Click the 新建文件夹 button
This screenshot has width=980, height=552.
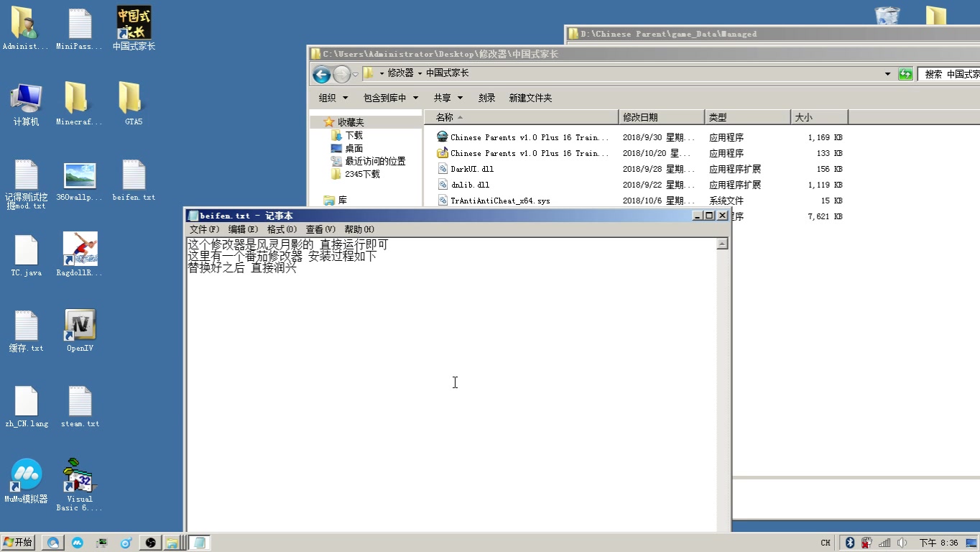coord(530,98)
